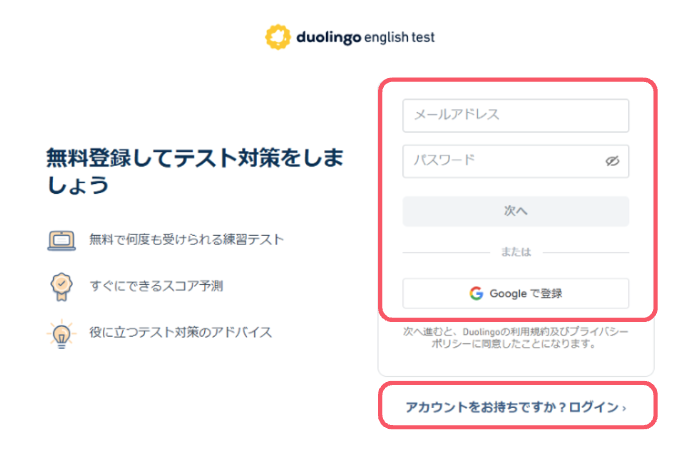The image size is (700, 463).
Task: Click the laptop practice test icon
Action: pyautogui.click(x=62, y=241)
